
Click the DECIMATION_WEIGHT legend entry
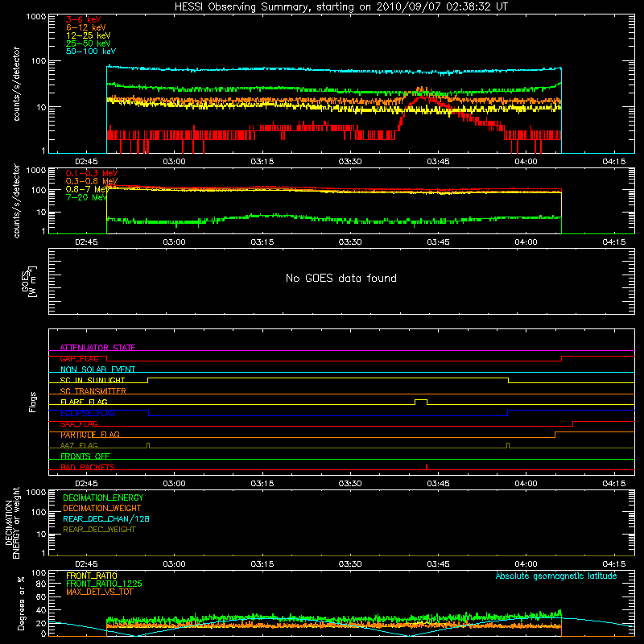point(102,508)
